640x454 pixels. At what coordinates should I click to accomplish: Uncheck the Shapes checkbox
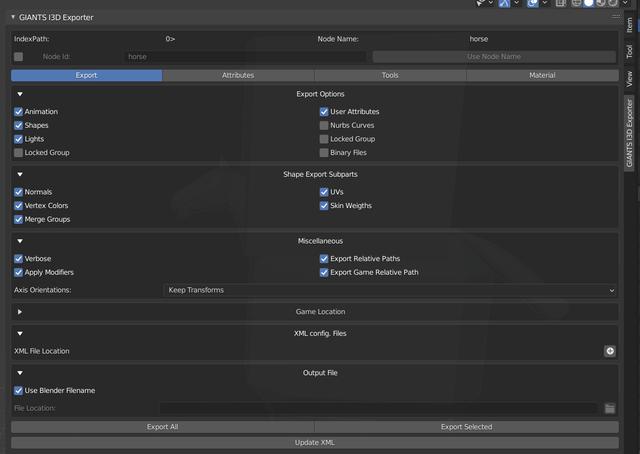tap(18, 125)
